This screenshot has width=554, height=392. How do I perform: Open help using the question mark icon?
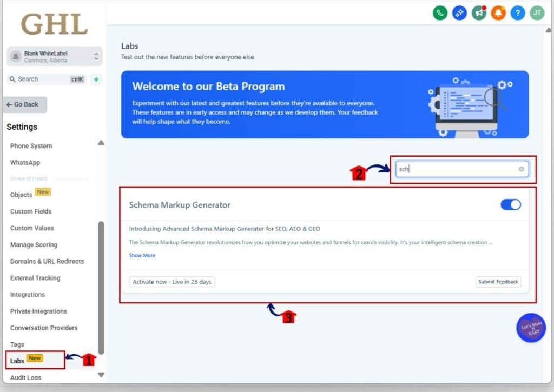tap(518, 12)
